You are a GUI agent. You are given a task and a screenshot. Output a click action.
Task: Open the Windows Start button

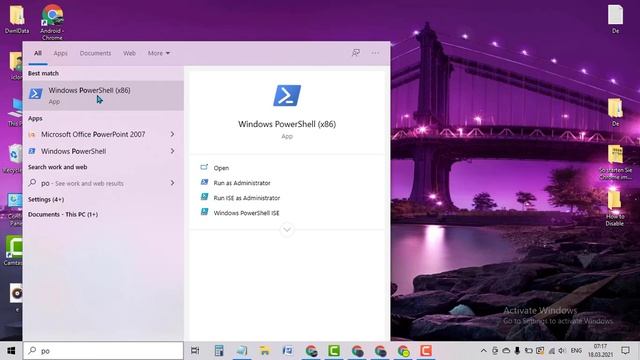tap(11, 351)
